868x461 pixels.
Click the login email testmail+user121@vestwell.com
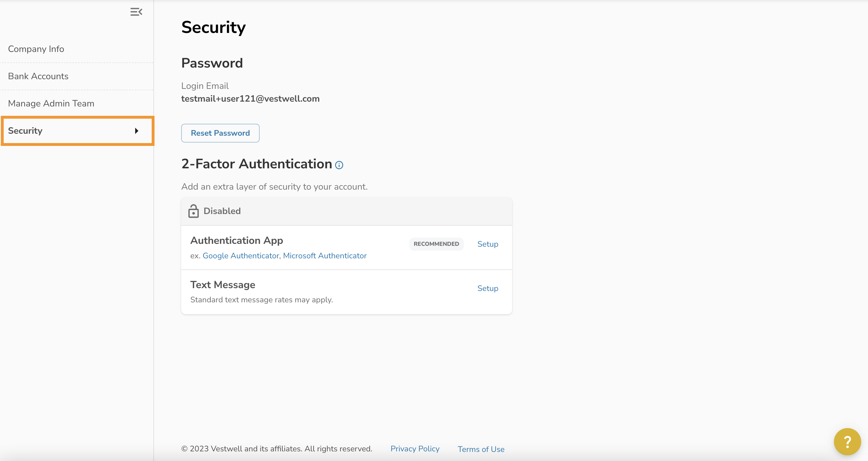(x=250, y=99)
